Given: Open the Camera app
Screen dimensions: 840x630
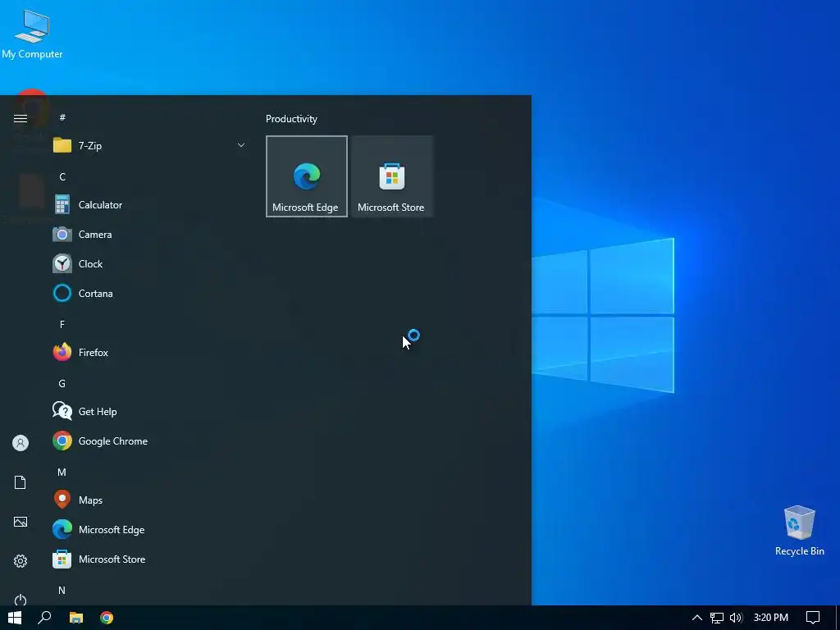Looking at the screenshot, I should pos(149,234).
